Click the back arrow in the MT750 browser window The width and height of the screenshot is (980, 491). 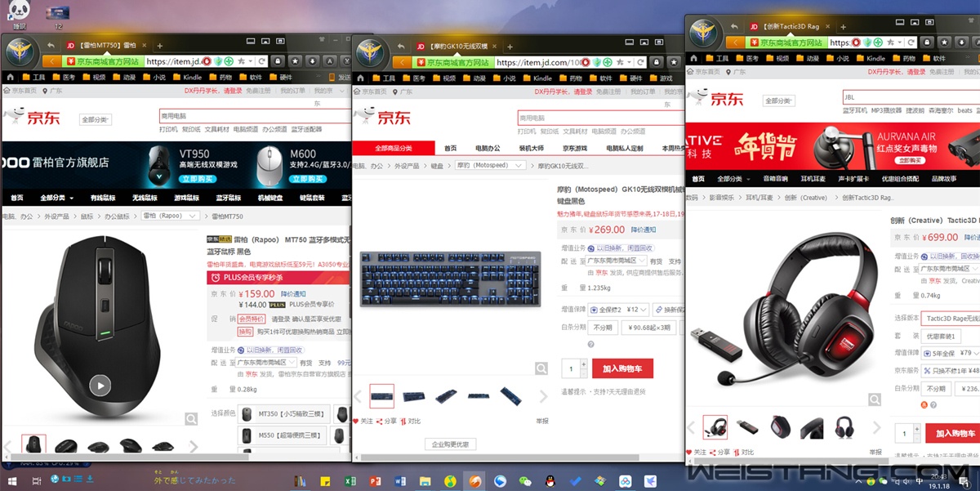click(x=51, y=61)
